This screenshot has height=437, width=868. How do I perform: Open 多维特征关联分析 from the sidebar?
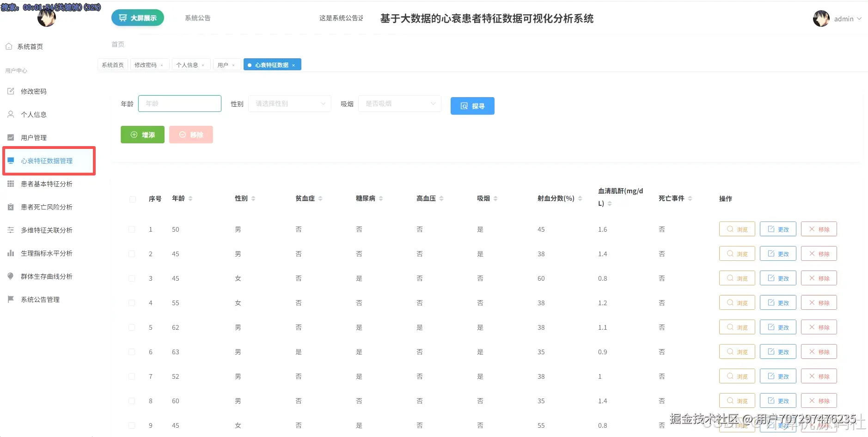(x=45, y=230)
